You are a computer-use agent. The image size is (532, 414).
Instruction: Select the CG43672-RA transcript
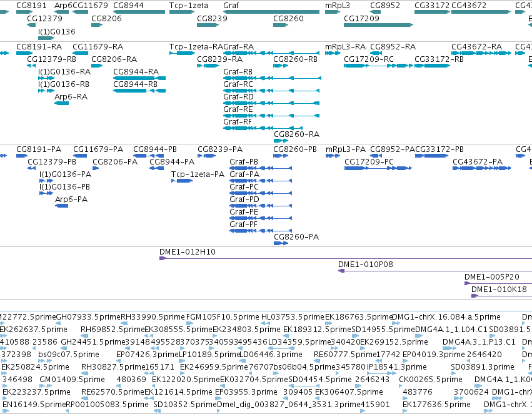pos(481,53)
